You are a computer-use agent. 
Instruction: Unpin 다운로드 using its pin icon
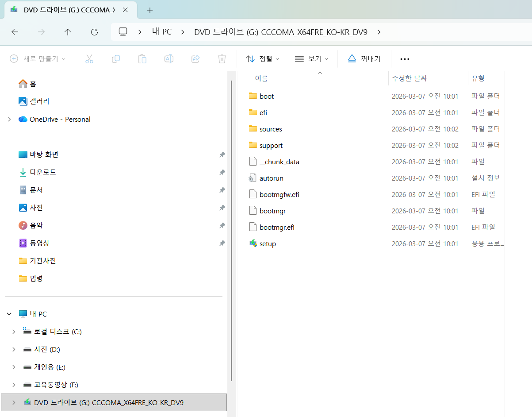(222, 172)
